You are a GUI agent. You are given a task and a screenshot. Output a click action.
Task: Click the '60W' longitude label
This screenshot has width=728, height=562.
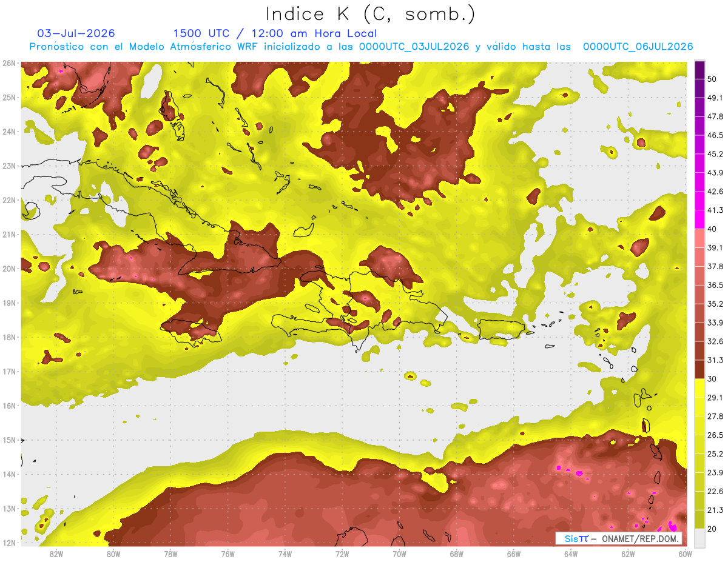[x=686, y=554]
